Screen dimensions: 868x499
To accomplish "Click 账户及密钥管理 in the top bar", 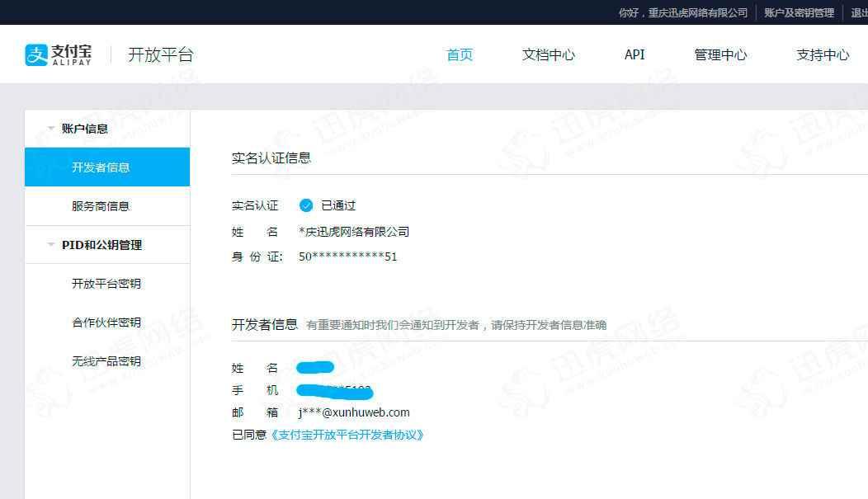I will coord(799,12).
